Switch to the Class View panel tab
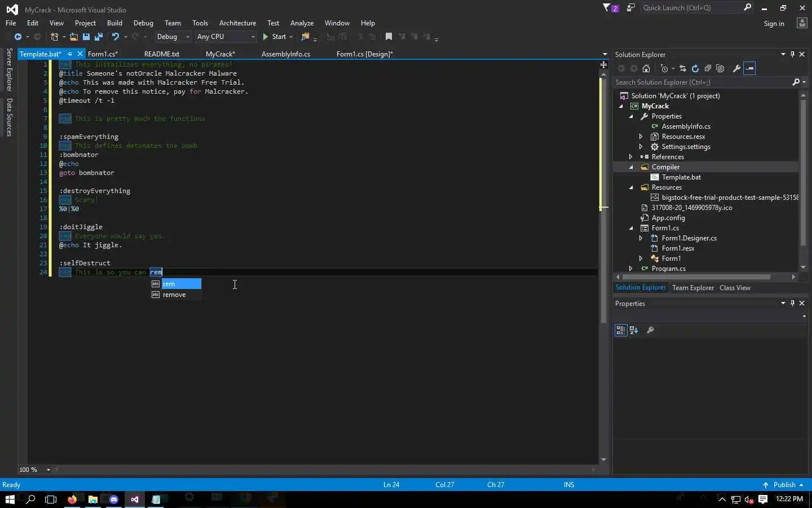The width and height of the screenshot is (812, 508). (735, 288)
